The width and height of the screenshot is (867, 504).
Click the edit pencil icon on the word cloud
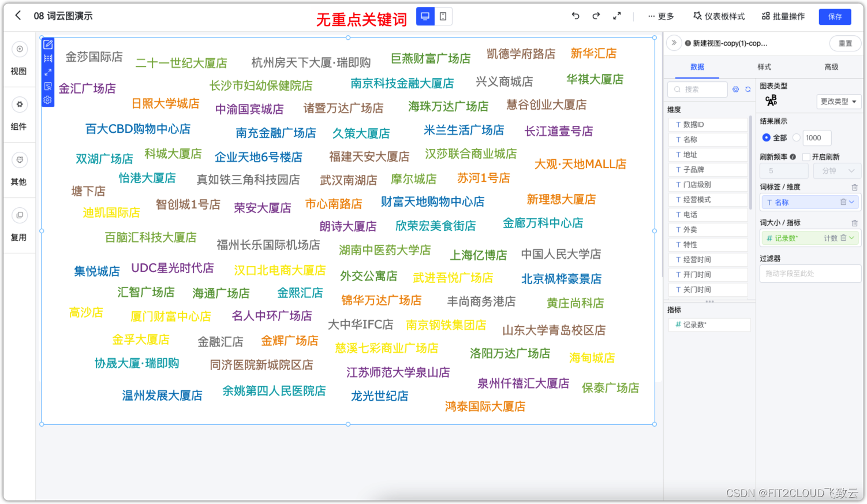pos(48,44)
